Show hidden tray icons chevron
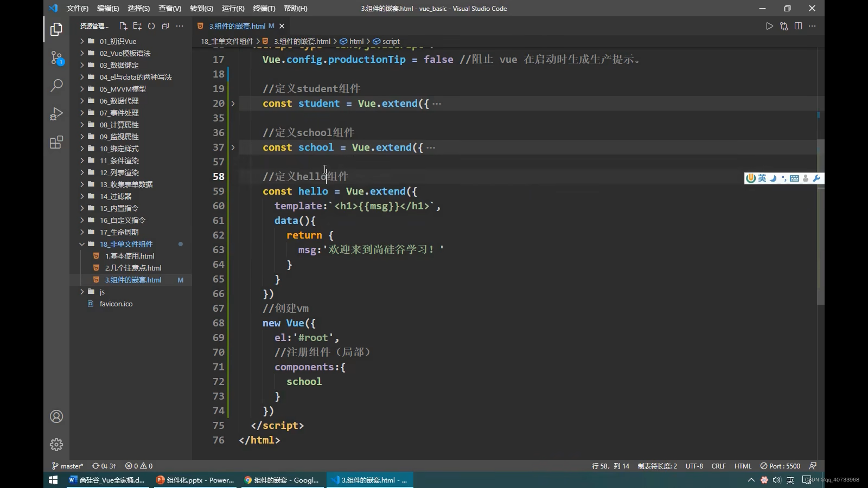The width and height of the screenshot is (868, 488). click(751, 480)
